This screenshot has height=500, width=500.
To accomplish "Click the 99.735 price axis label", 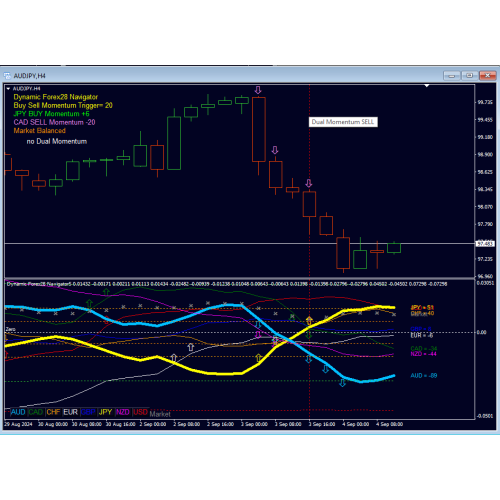I will 485,102.
